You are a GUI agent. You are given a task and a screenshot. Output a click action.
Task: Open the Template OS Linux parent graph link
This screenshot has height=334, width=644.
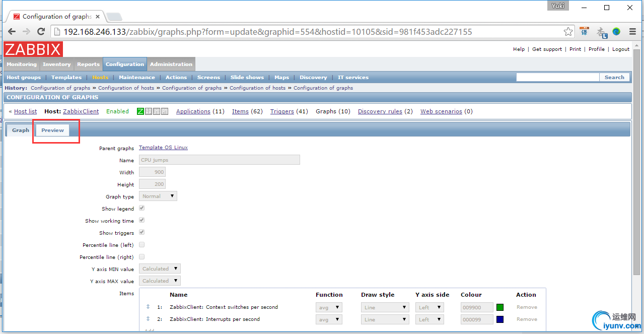tap(163, 148)
